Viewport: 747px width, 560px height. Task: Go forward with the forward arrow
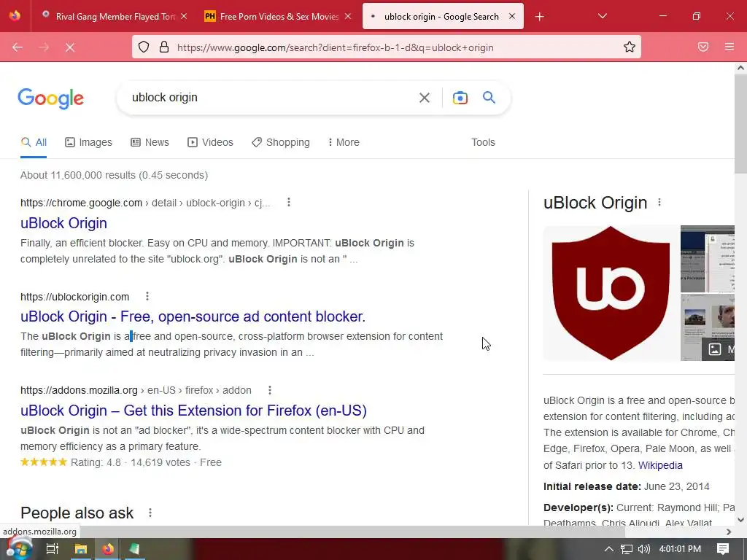pos(44,47)
